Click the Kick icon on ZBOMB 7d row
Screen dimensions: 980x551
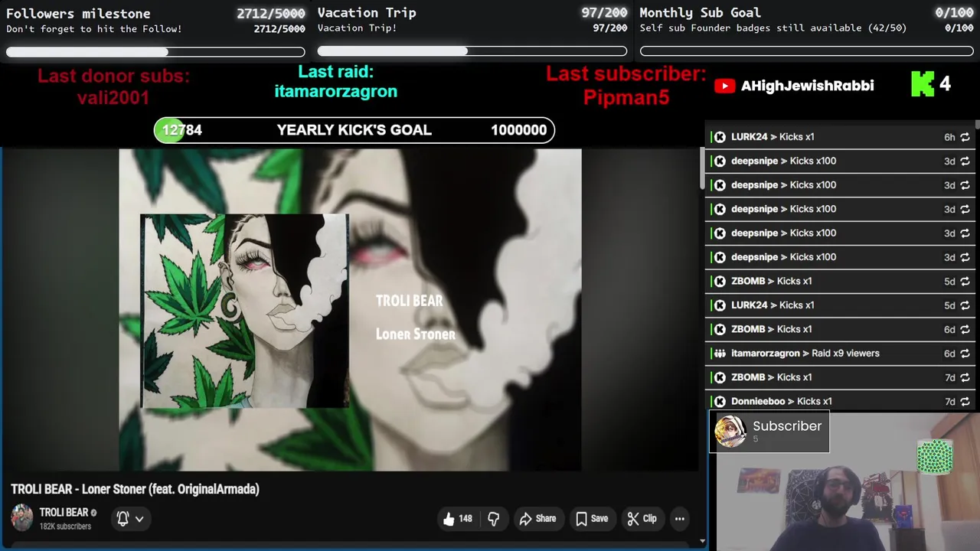tap(720, 377)
